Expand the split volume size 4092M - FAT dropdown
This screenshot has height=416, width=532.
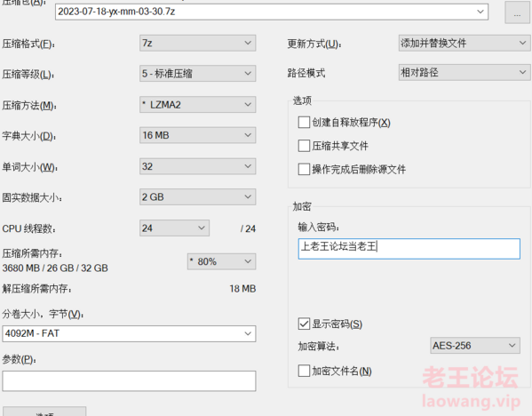pyautogui.click(x=129, y=333)
